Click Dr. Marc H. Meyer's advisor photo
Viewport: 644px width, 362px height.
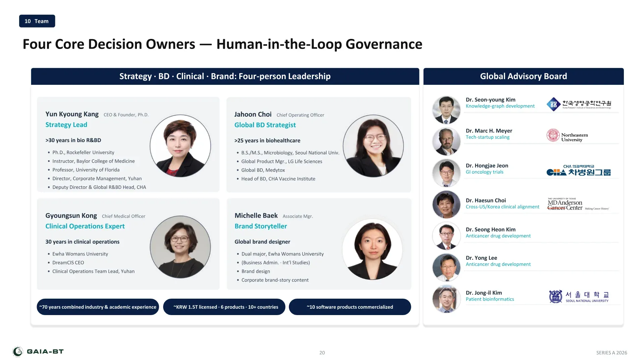[446, 141]
